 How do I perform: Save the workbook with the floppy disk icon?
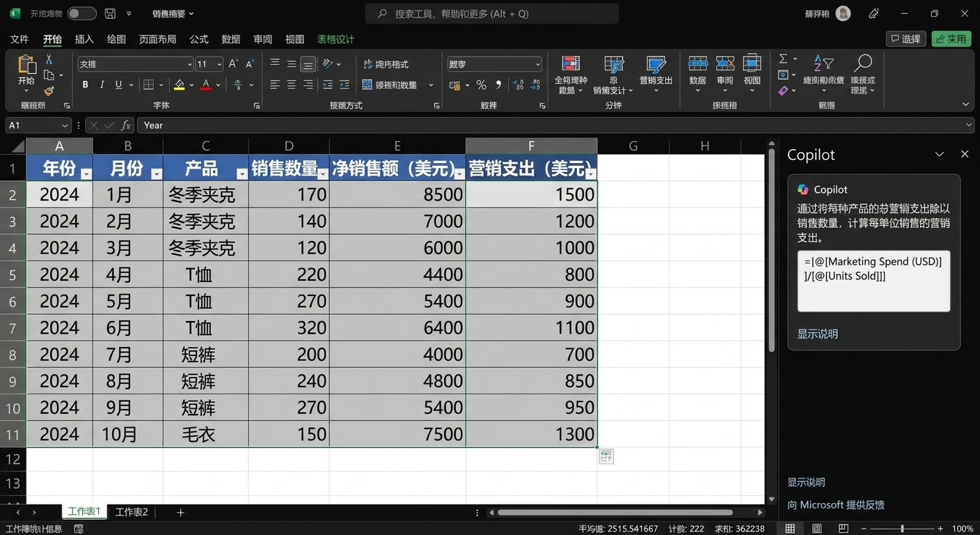point(110,13)
